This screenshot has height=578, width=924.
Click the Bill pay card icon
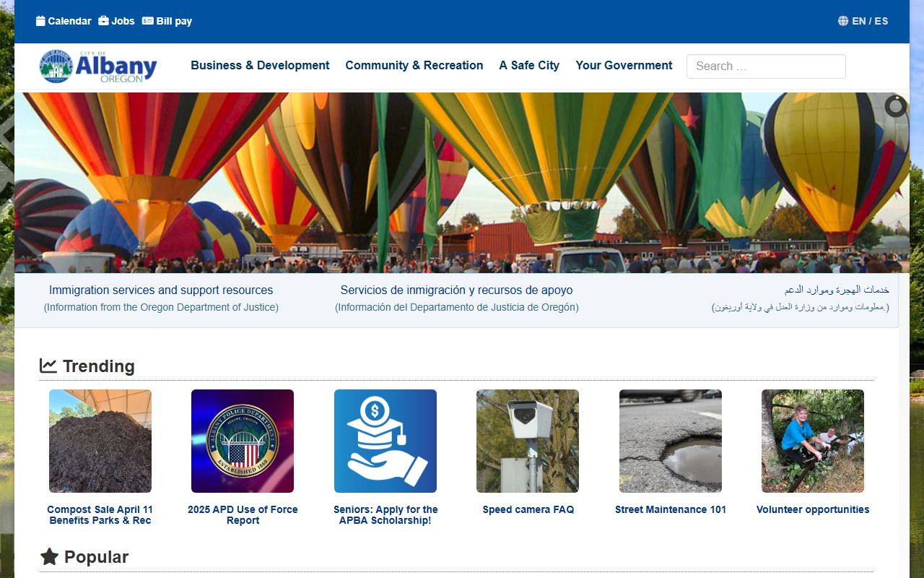point(148,21)
